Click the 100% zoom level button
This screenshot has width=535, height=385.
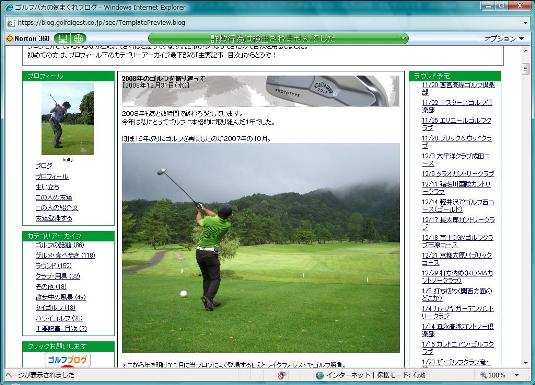point(493,375)
